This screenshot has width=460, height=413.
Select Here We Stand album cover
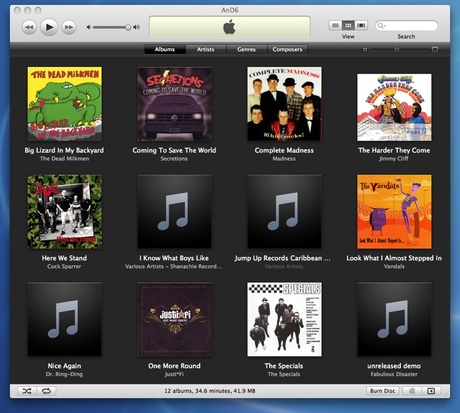tap(65, 212)
